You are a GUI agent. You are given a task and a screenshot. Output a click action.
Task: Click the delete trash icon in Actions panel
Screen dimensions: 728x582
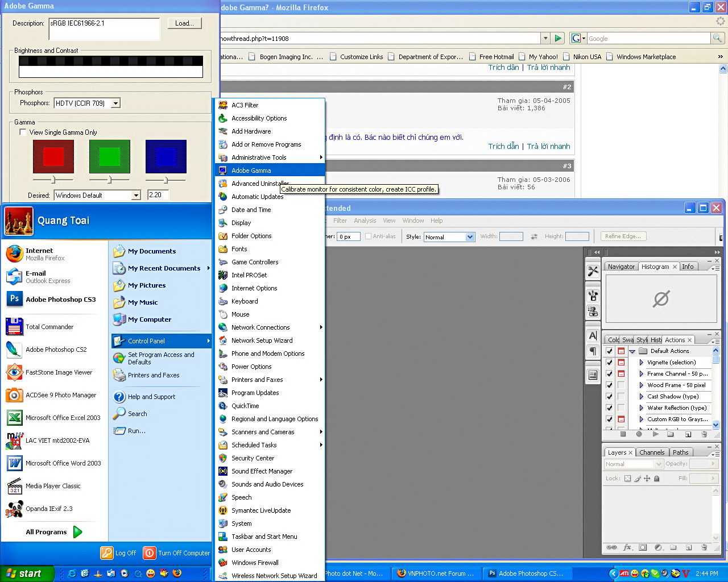click(x=704, y=434)
